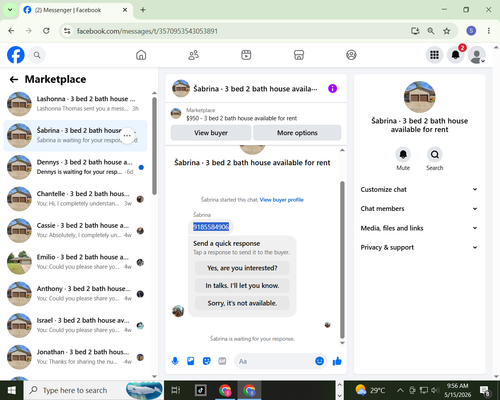This screenshot has height=400, width=500.
Task: Open the Menu grid icon
Action: click(x=434, y=55)
